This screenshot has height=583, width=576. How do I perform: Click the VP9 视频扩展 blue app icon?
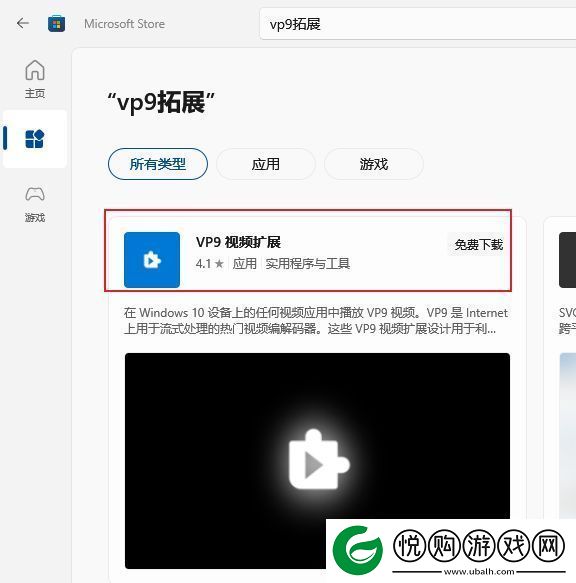(152, 260)
